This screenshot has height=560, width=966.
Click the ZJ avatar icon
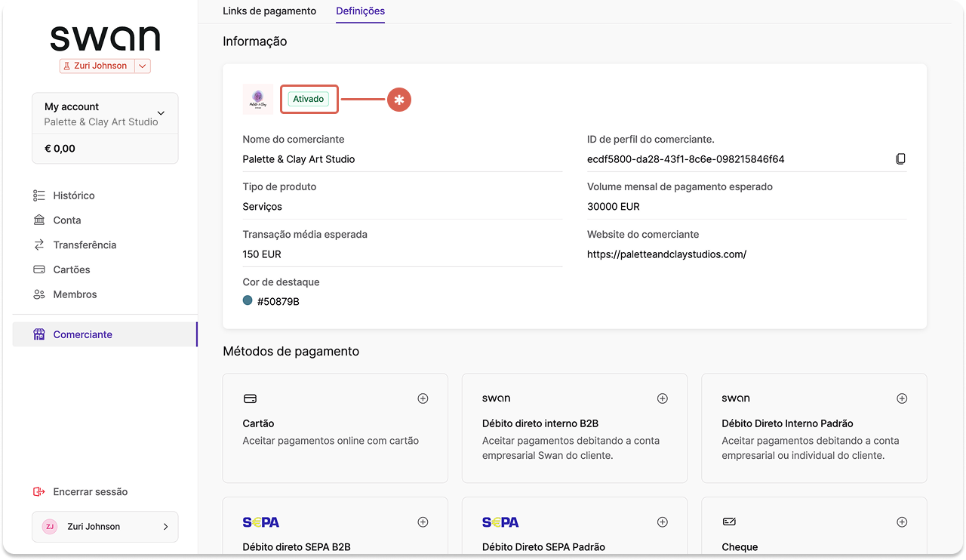pos(50,527)
